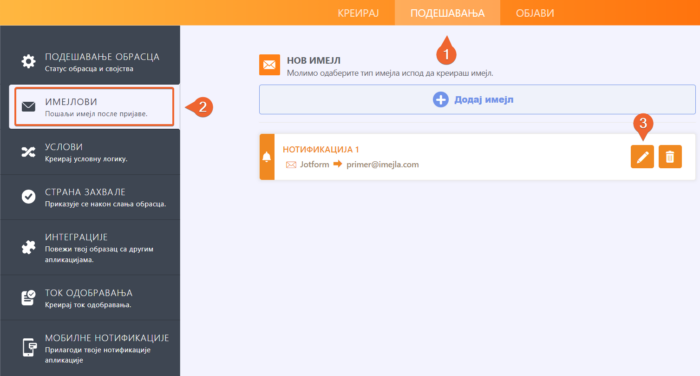Click the subtitle 'Статус обрасца и својства'

click(89, 69)
